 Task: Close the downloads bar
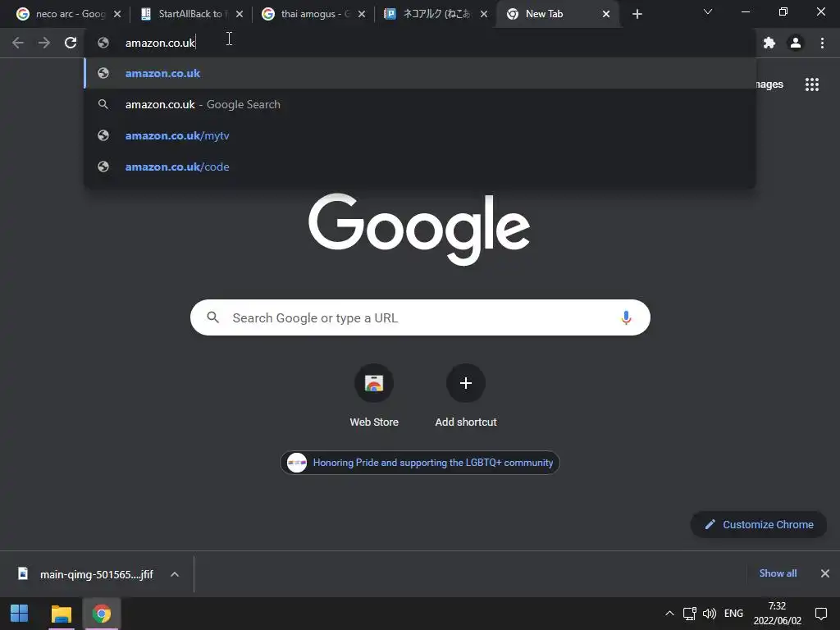825,573
